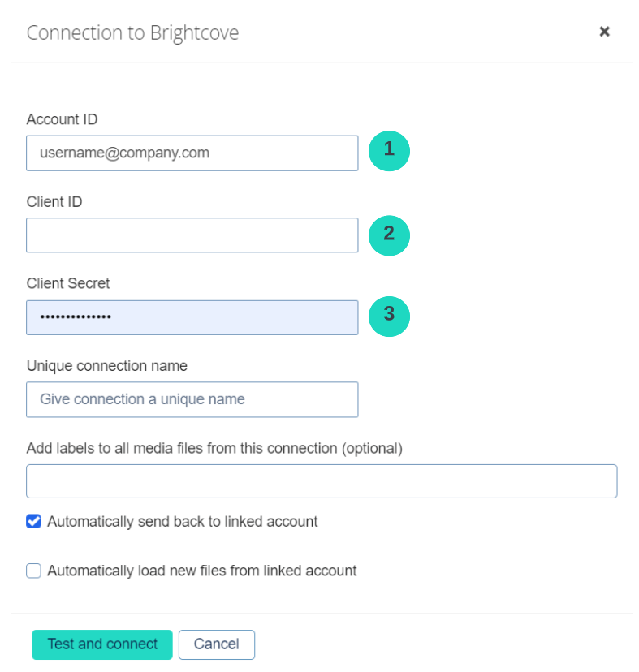The height and width of the screenshot is (672, 639).
Task: Select the Account ID input field
Action: [192, 152]
